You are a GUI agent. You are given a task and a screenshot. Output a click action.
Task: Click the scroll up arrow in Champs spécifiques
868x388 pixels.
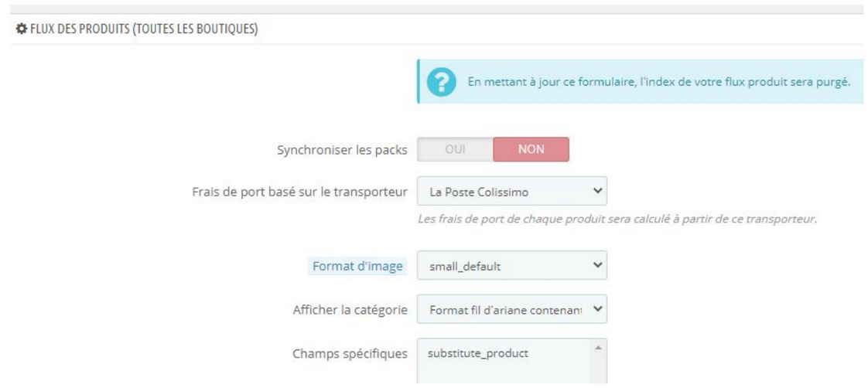[x=598, y=349]
